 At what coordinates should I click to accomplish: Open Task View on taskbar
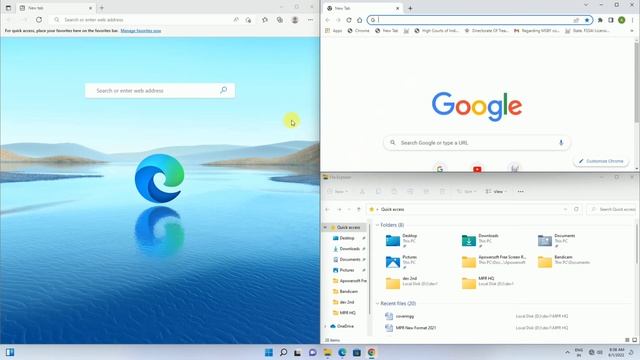pyautogui.click(x=298, y=352)
